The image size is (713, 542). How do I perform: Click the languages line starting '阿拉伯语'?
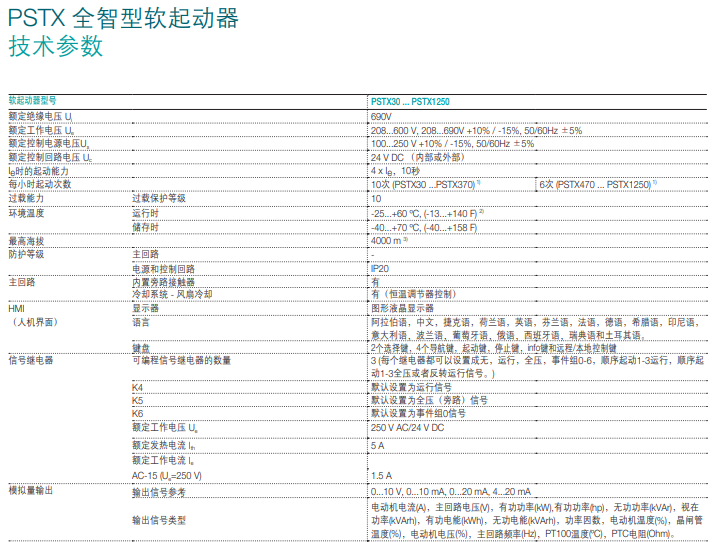[535, 322]
